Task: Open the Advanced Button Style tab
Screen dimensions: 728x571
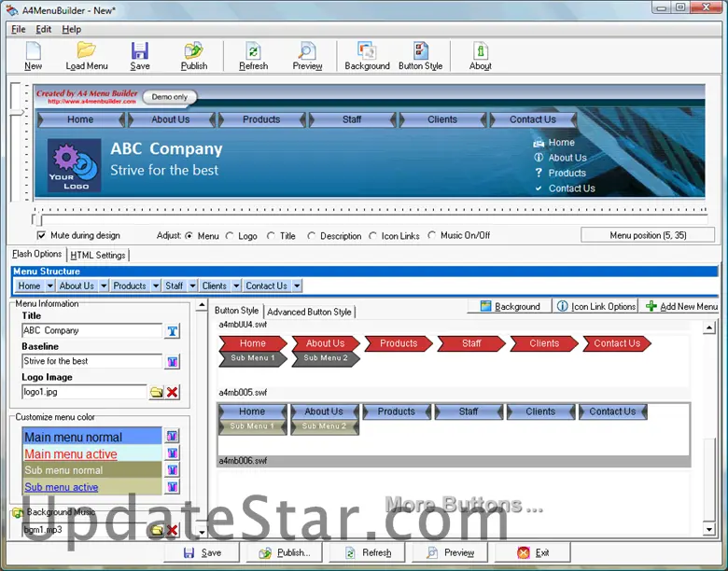Action: pos(309,312)
